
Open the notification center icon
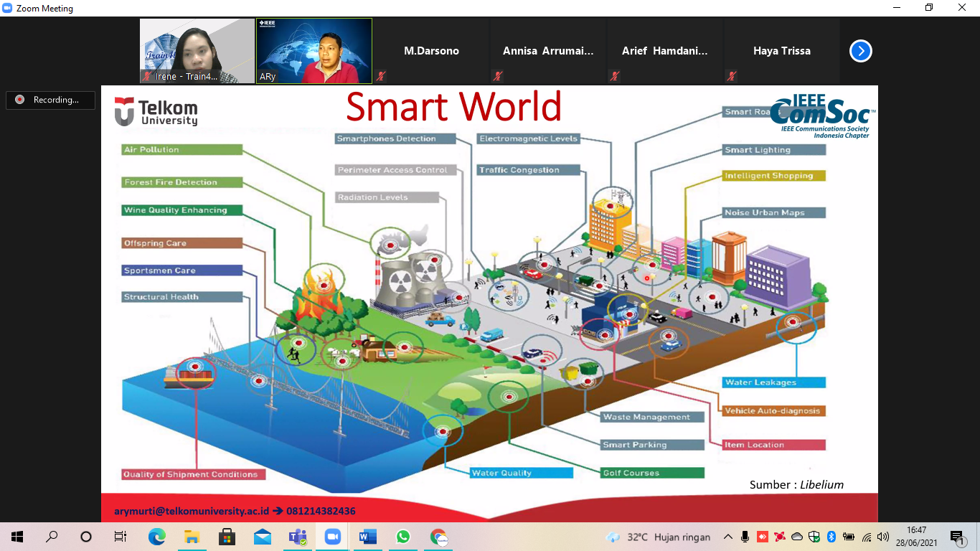coord(956,537)
